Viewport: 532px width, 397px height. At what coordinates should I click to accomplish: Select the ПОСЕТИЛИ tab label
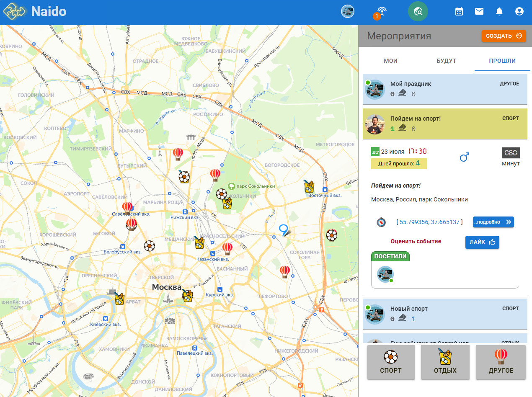point(390,256)
